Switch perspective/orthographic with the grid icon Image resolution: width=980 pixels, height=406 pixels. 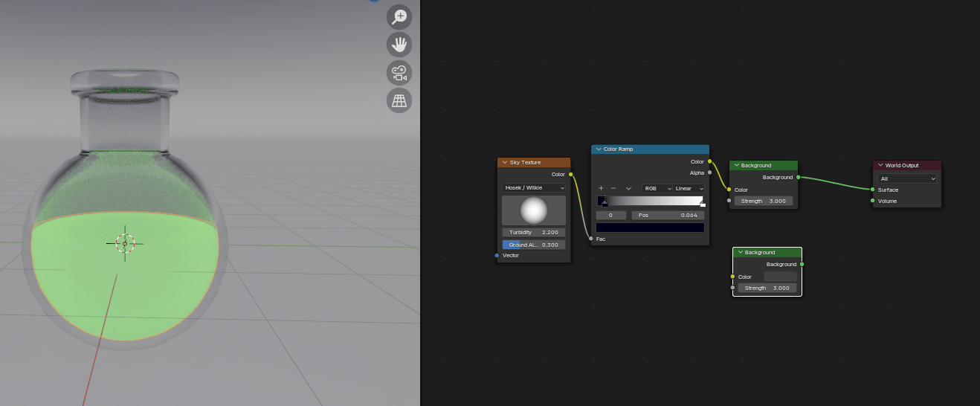click(399, 100)
